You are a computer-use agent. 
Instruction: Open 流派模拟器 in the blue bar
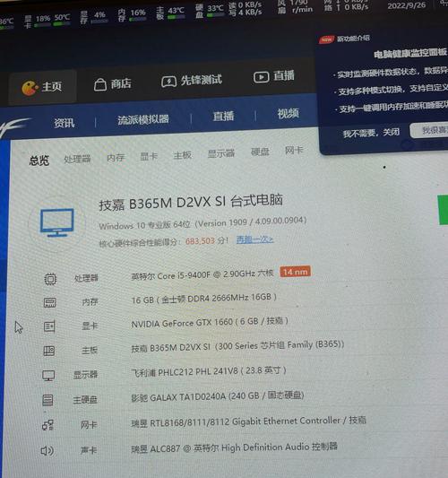143,119
